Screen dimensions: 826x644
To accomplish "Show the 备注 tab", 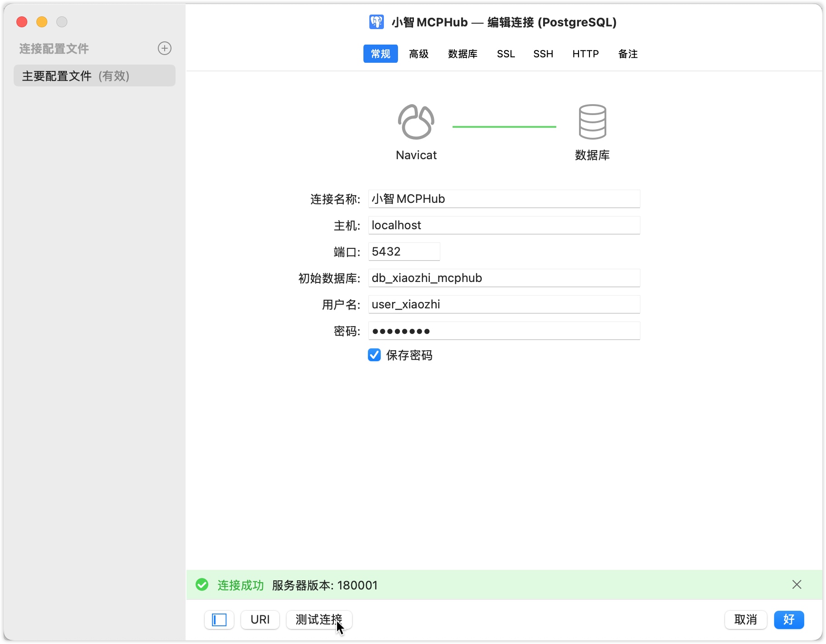I will click(628, 54).
